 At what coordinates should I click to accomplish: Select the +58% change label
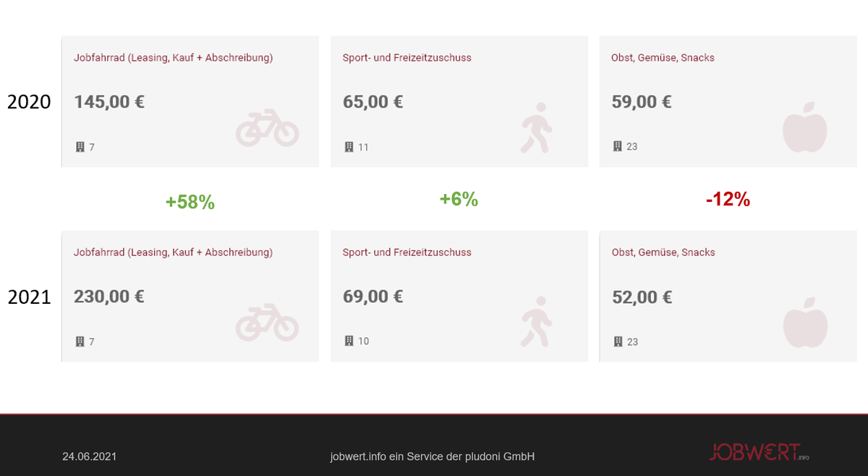[190, 203]
